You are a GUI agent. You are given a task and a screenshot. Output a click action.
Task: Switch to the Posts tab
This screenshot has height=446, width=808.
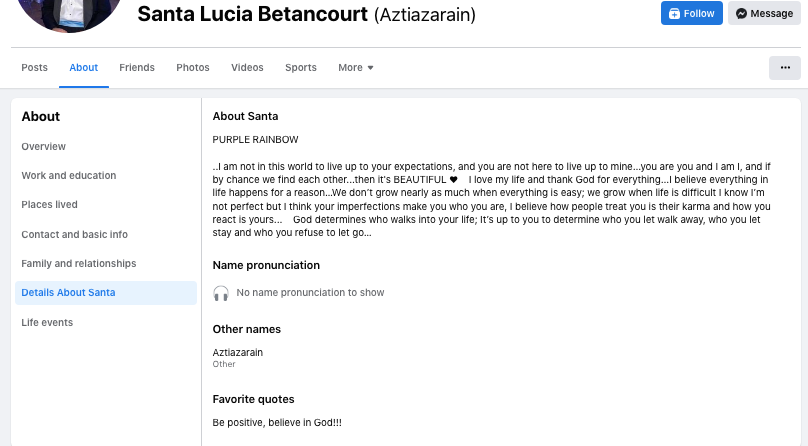point(35,67)
